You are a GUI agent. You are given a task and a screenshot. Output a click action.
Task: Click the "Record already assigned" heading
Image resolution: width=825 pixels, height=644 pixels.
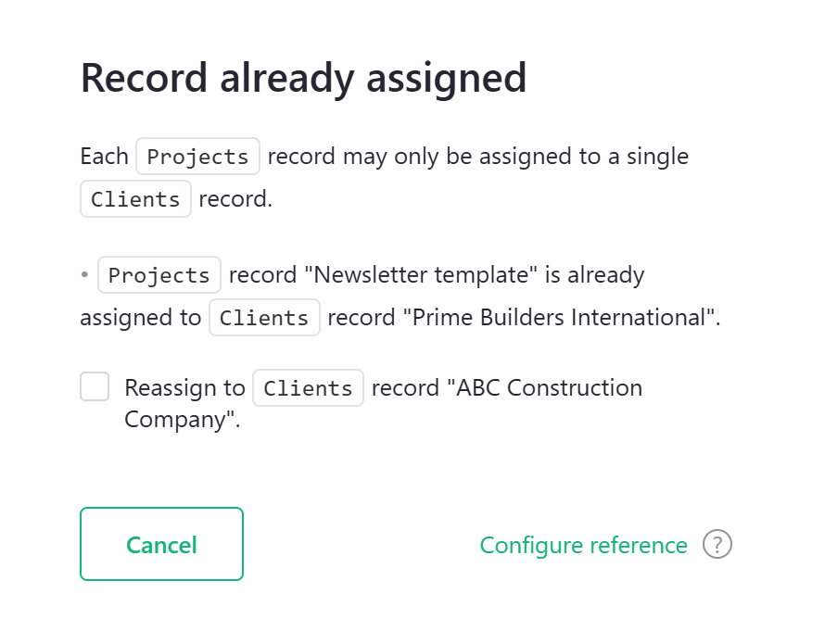tap(303, 77)
